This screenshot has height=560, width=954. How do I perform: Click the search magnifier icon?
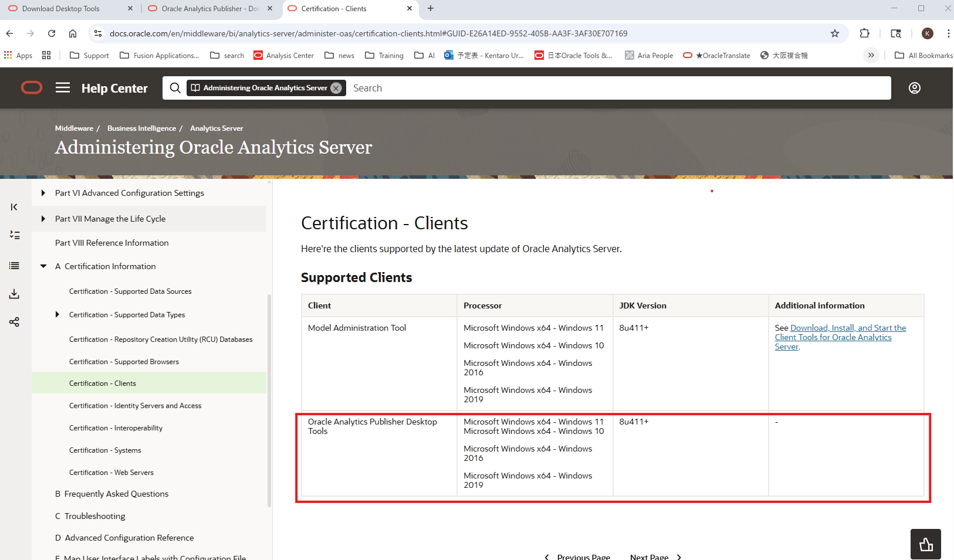[x=175, y=88]
